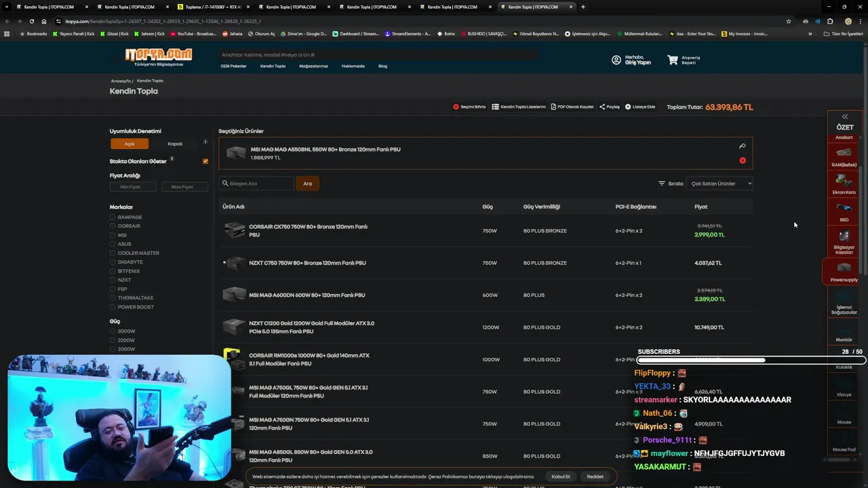Click the Sırala filter icon
868x488 pixels.
tap(662, 184)
